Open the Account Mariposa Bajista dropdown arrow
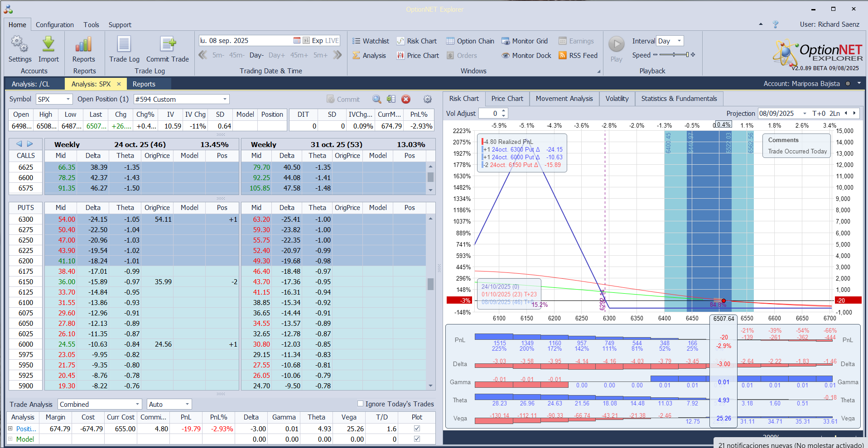Screen dimensions: 868x448 859,83
